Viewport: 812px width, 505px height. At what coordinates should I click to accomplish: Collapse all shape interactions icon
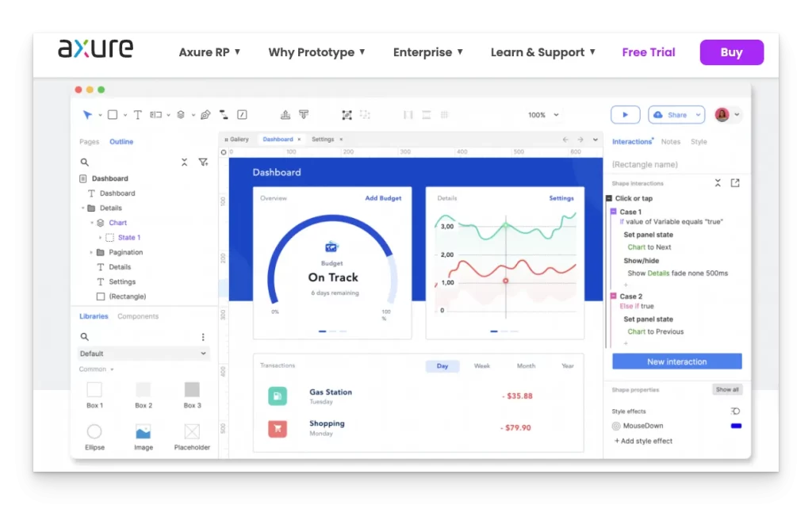pyautogui.click(x=718, y=183)
